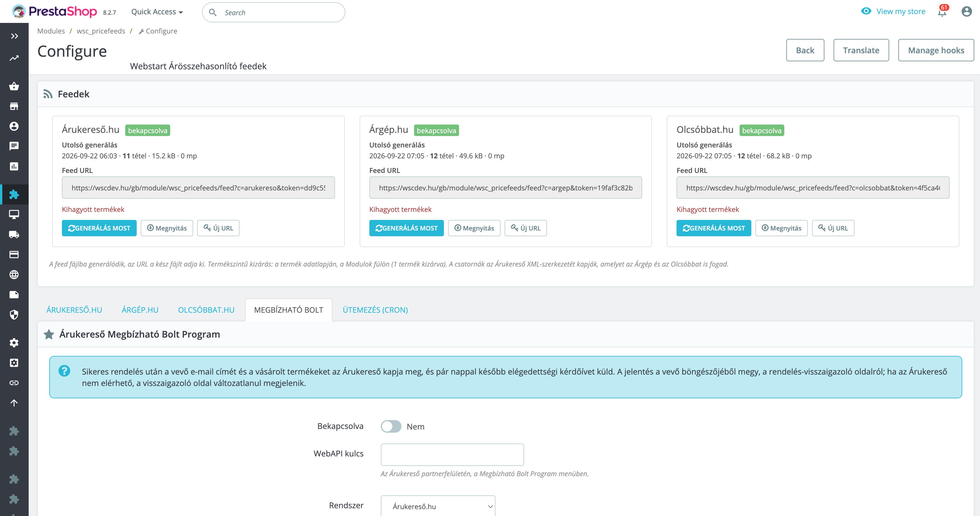Screen dimensions: 980x516
Task: Open International via the globe sidebar icon
Action: click(14, 275)
